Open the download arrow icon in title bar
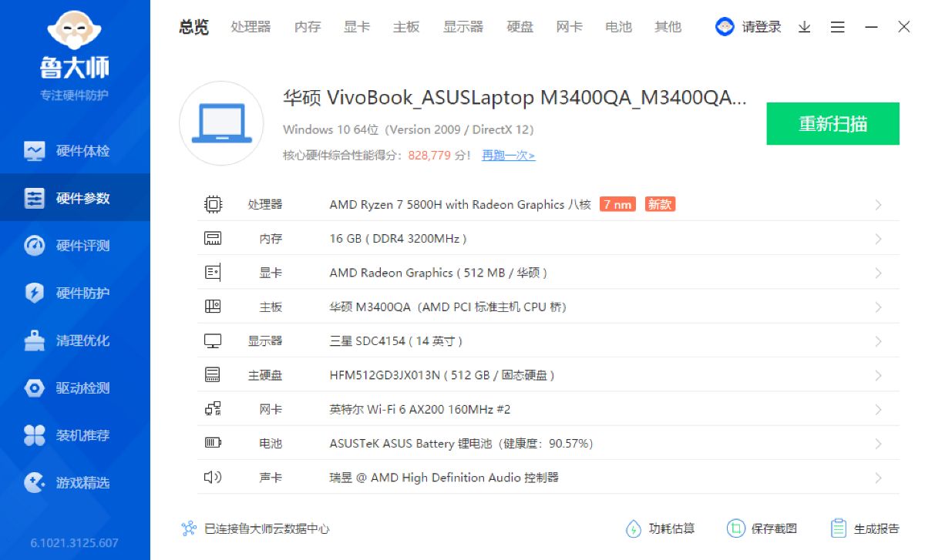Screen dimensions: 925x560 pyautogui.click(x=804, y=27)
